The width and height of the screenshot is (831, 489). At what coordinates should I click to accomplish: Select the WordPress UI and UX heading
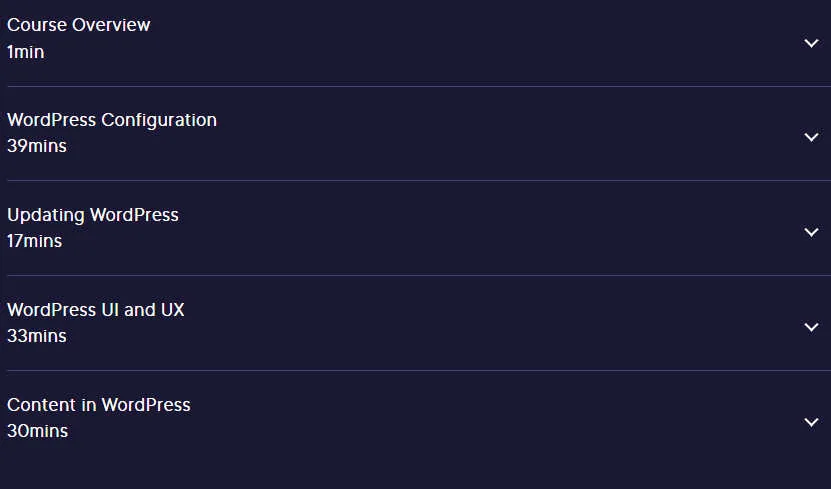95,310
